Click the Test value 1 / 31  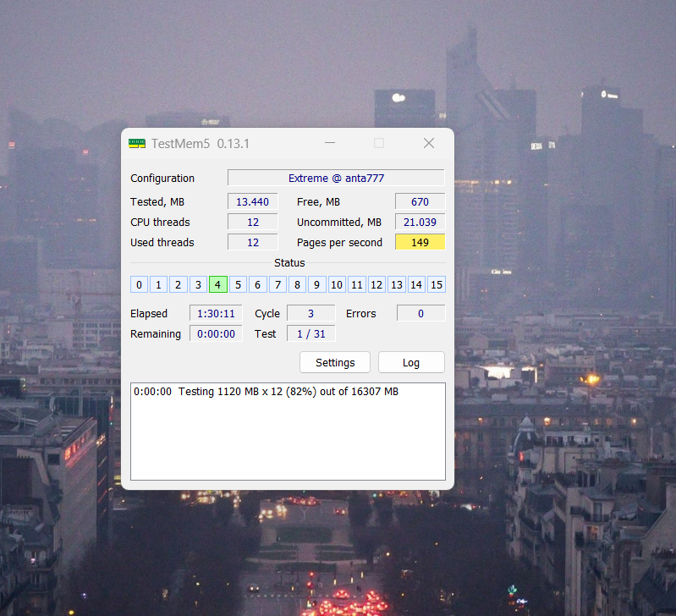tap(311, 333)
